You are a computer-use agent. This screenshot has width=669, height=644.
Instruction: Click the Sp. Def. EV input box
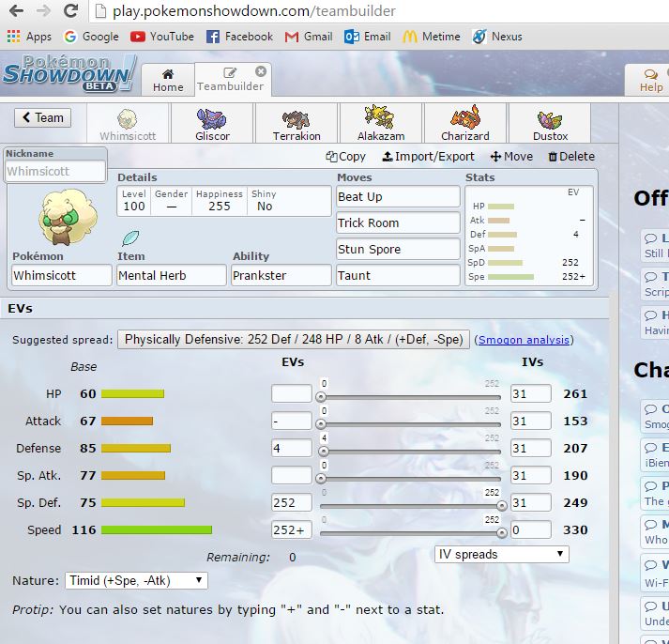(x=292, y=502)
